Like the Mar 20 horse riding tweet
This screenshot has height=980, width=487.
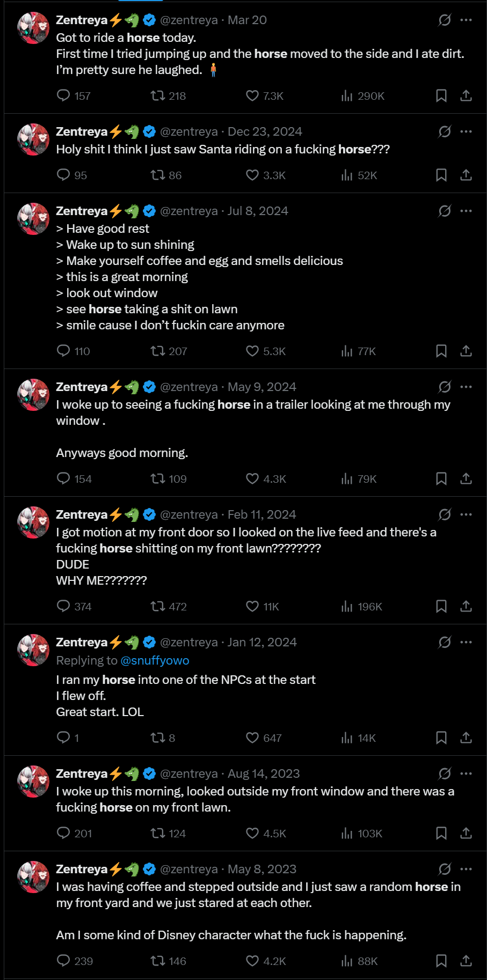[252, 95]
